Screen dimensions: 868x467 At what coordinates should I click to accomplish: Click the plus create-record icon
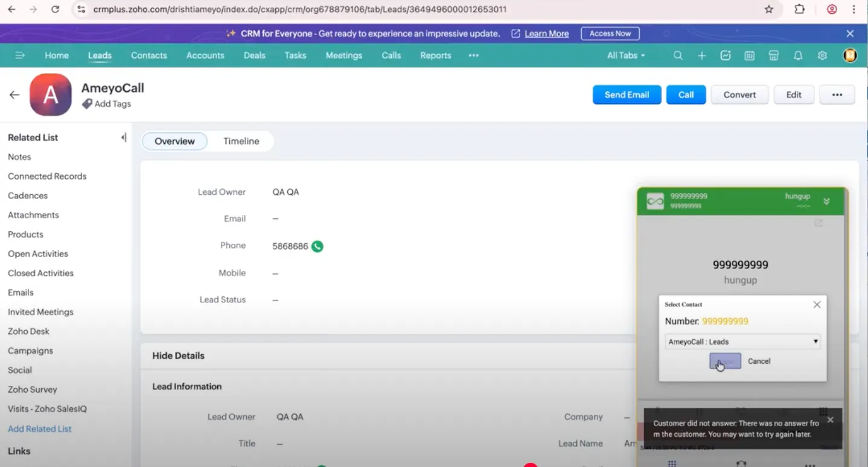[701, 56]
